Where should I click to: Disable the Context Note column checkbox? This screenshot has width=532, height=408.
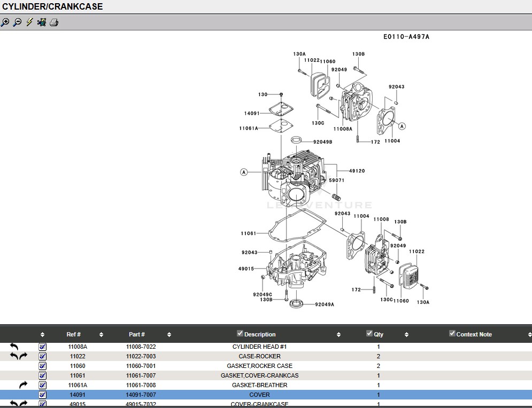click(x=452, y=334)
